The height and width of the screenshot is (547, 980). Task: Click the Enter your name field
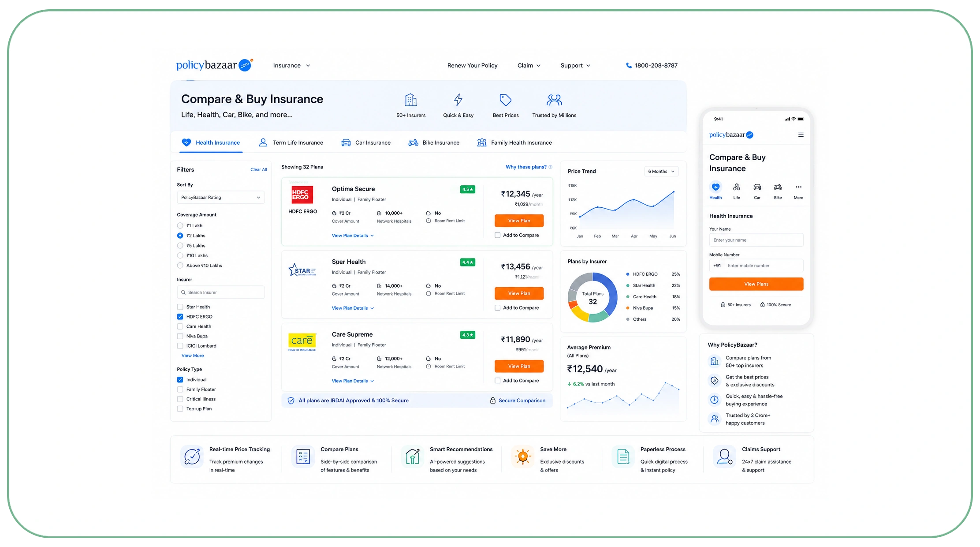[x=756, y=240]
